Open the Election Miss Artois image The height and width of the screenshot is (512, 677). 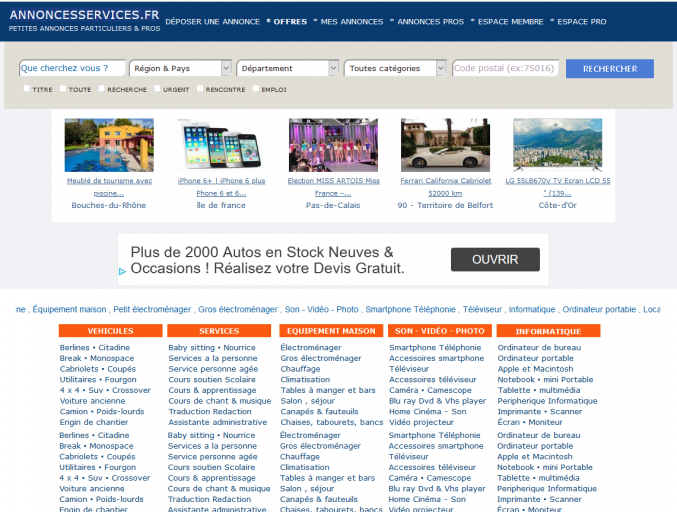[333, 144]
